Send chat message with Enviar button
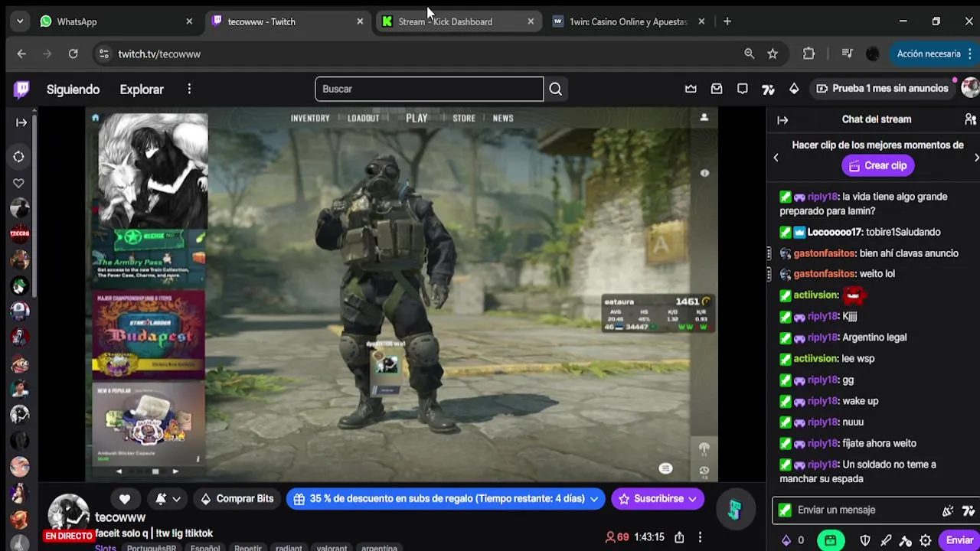This screenshot has width=980, height=551. point(959,540)
